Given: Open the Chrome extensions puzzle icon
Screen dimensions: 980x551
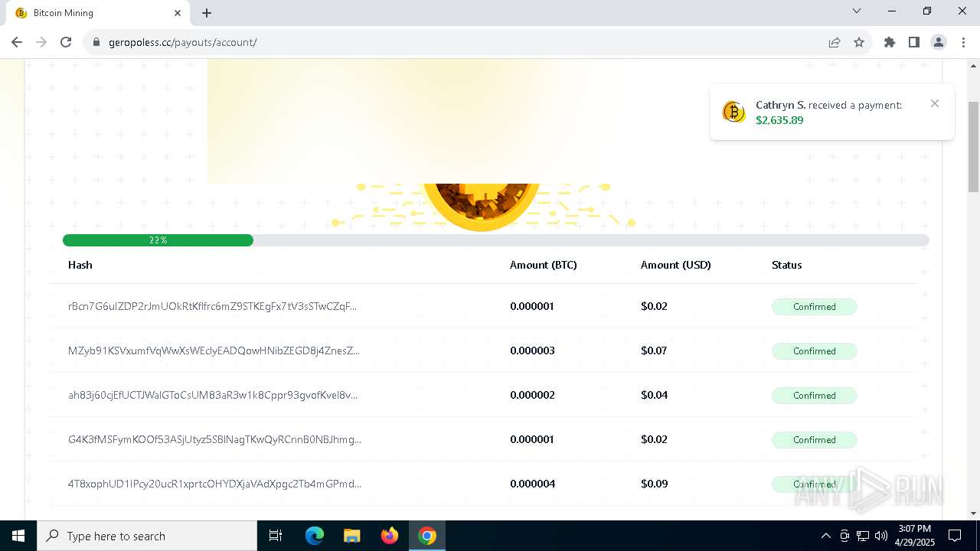Looking at the screenshot, I should [x=890, y=42].
